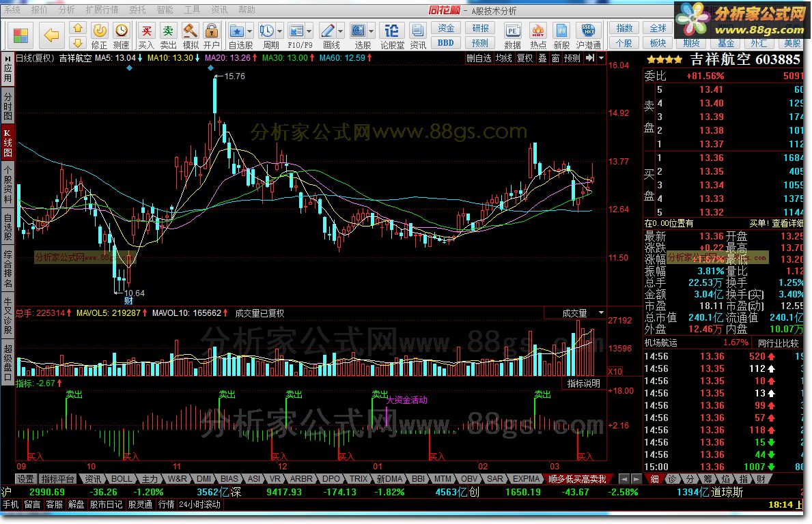Screen dimensions: 812x524
Task: Click the BBD button
Action: pyautogui.click(x=446, y=43)
